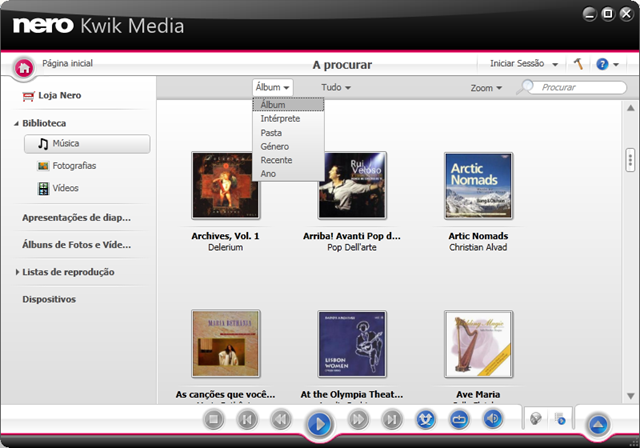Screen dimensions: 640x448
Task: Open the Artic Nomads album cover
Action: pyautogui.click(x=478, y=186)
